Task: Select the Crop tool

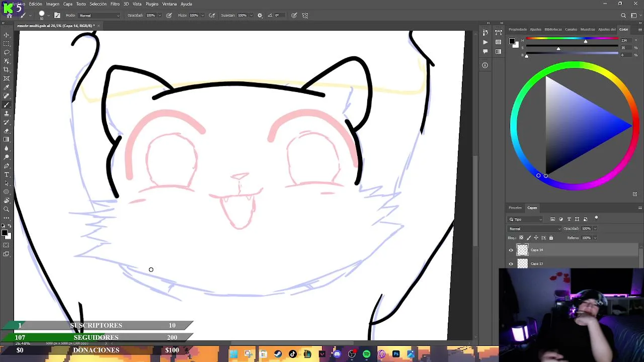Action: pyautogui.click(x=7, y=70)
